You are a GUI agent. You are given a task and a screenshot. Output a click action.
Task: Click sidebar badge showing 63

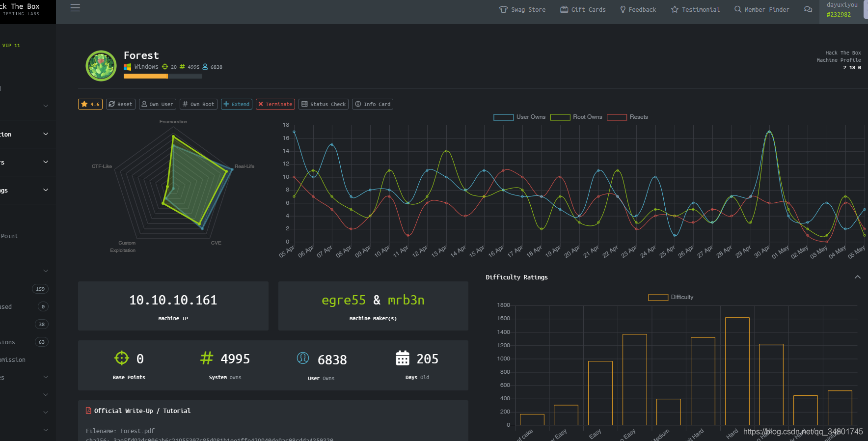coord(42,342)
